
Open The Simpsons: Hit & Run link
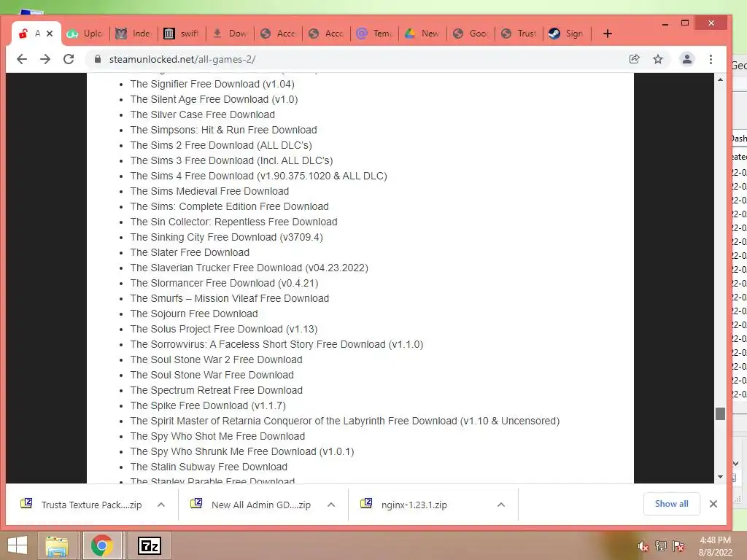223,130
